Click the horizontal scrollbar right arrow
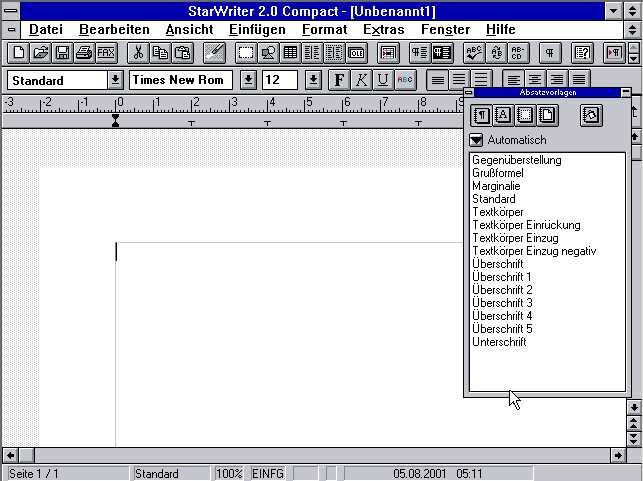 (x=618, y=455)
